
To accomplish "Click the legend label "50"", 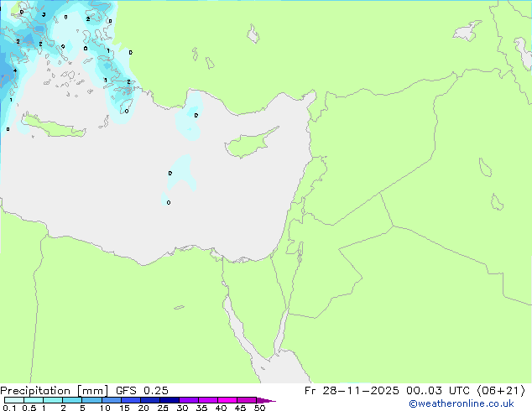I will point(259,408).
